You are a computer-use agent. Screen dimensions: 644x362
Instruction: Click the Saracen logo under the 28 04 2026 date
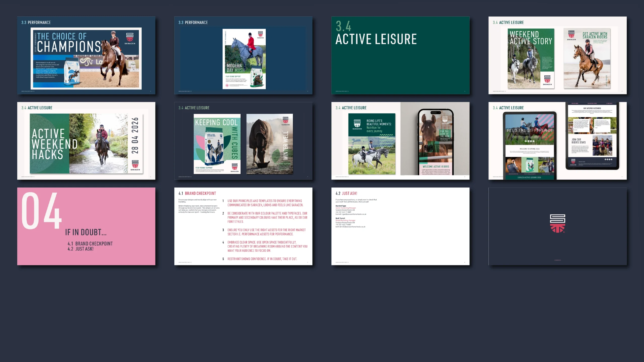135,165
